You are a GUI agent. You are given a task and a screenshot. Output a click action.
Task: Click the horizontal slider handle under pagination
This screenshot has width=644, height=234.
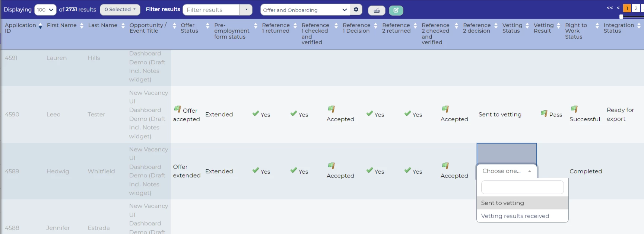tap(621, 17)
